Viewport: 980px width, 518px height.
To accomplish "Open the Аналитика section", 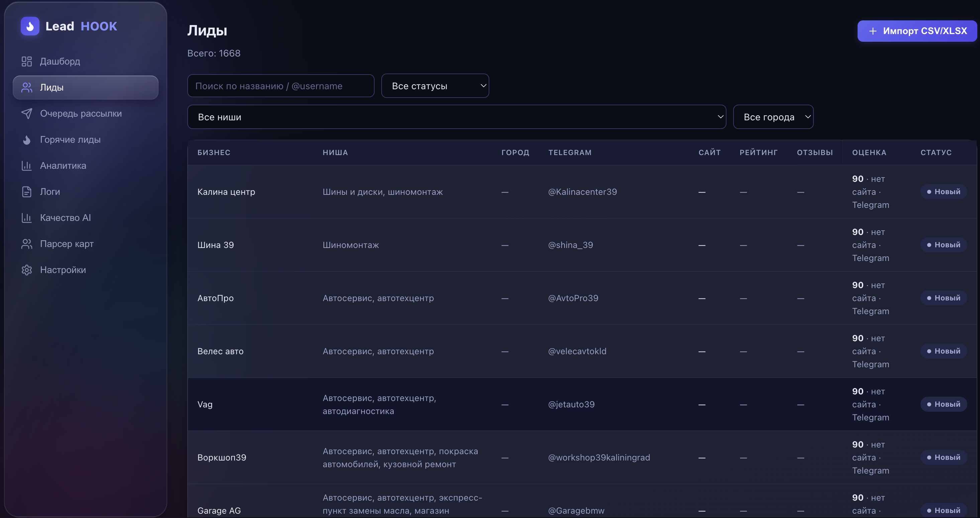I will point(86,166).
